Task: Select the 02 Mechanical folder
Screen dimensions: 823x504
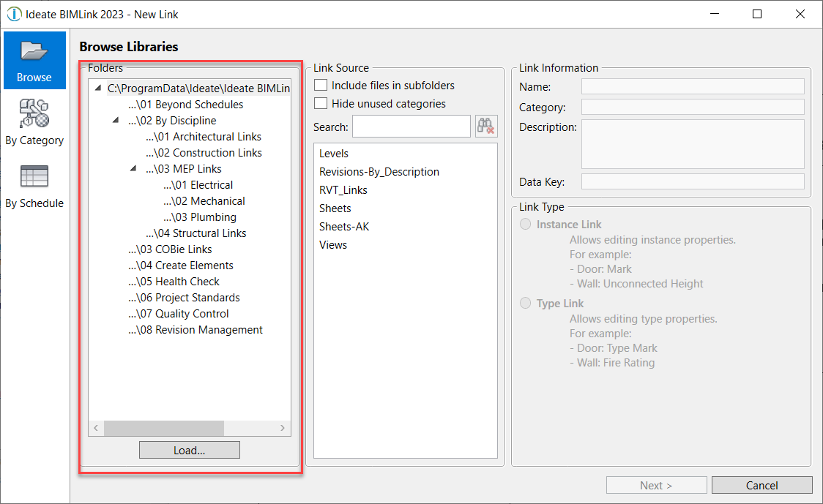Action: (x=204, y=201)
